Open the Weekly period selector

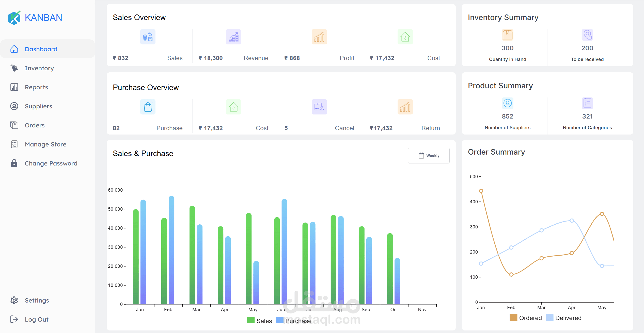pos(429,156)
